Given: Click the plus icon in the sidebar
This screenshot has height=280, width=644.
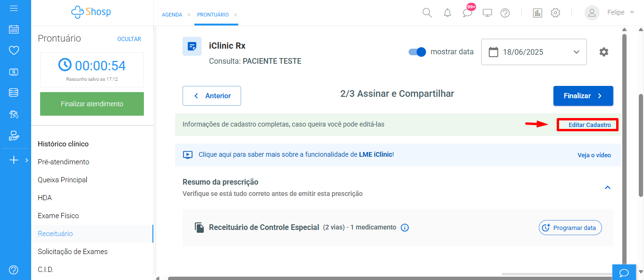Looking at the screenshot, I should point(14,160).
